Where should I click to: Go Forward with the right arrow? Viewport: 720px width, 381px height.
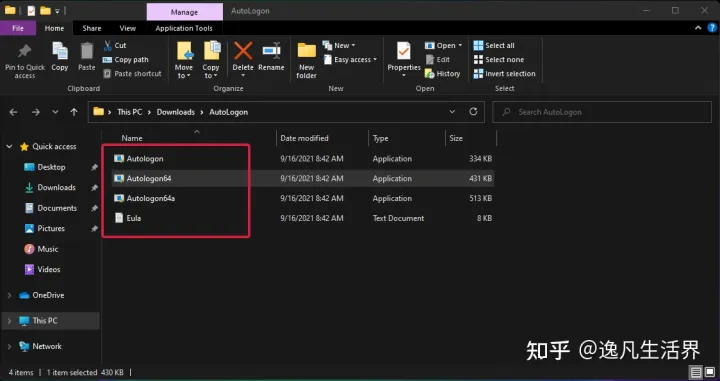point(35,112)
